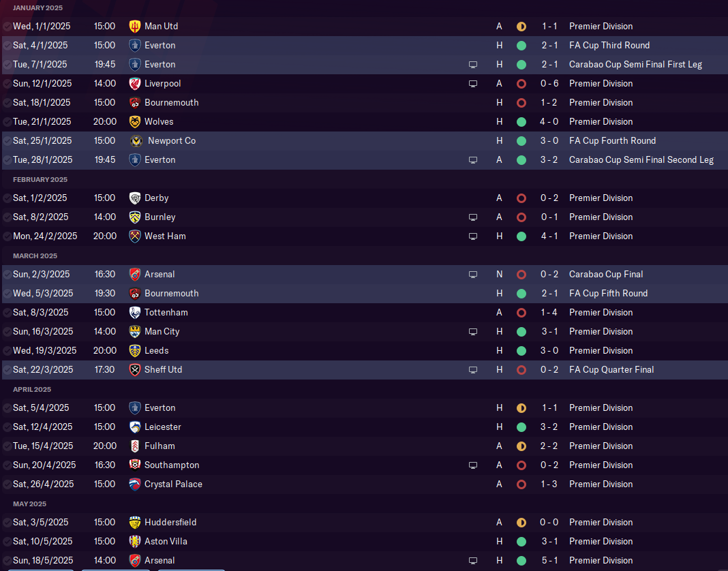The image size is (728, 571).
Task: Open the Man City team name link
Action: [162, 331]
